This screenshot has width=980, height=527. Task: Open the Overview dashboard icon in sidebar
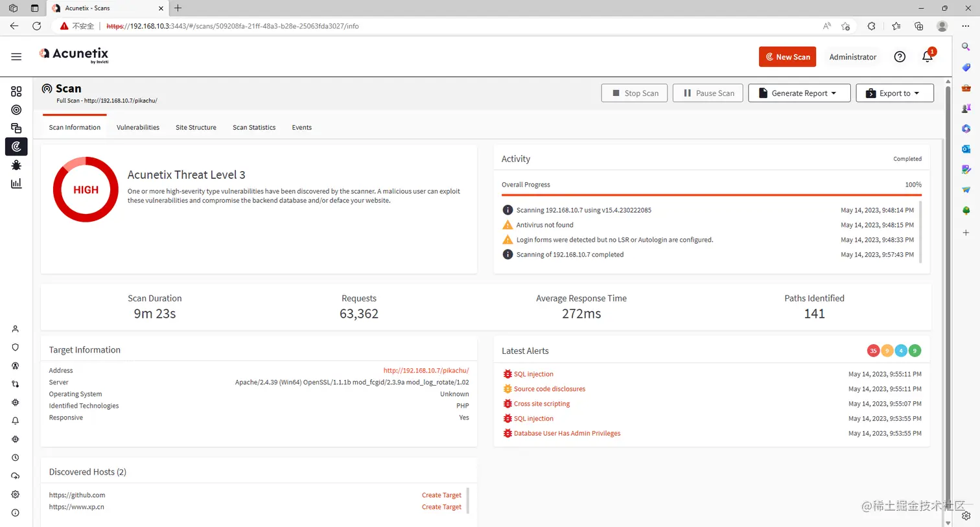click(x=16, y=91)
